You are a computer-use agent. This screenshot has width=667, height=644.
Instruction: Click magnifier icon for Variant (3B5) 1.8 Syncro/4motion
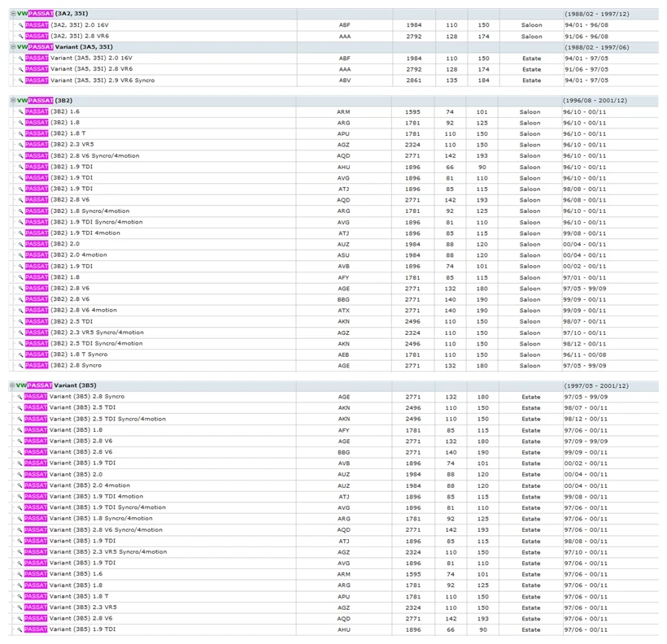click(x=20, y=519)
